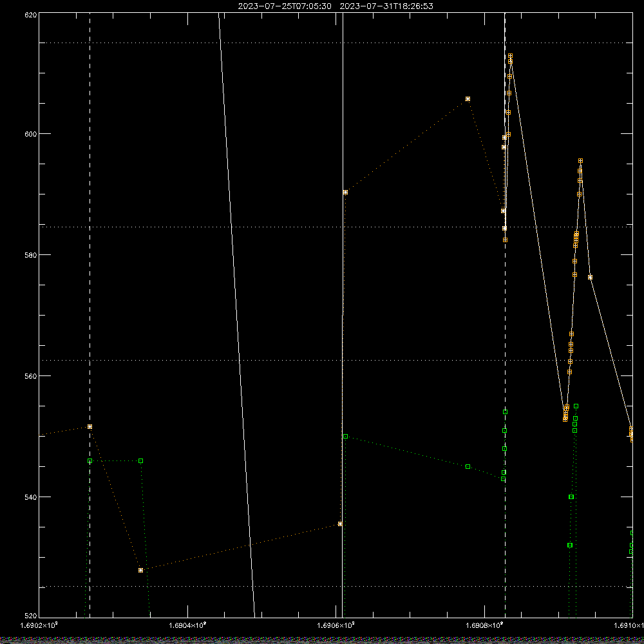This screenshot has height=644, width=644.
Task: Click the x-axis label 1.6902×10⁹
Action: click(39, 625)
